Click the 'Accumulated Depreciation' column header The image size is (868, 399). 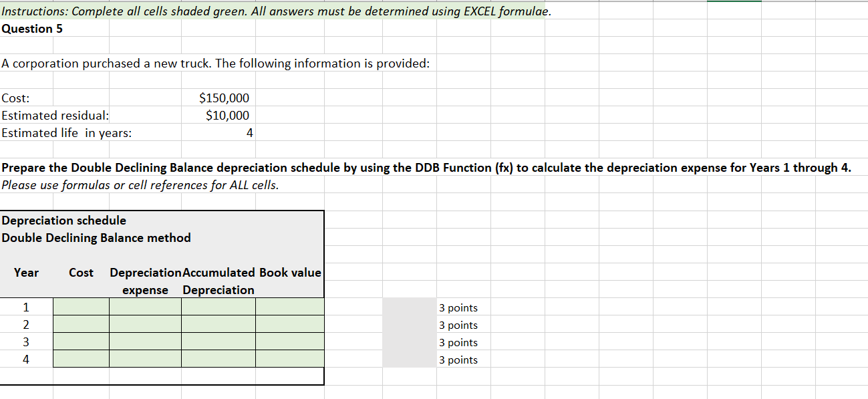[x=219, y=281]
